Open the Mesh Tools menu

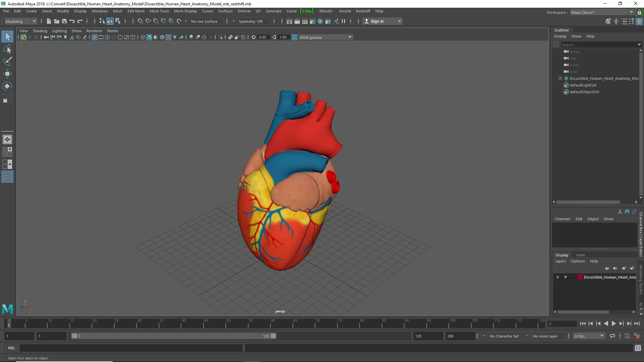pyautogui.click(x=159, y=11)
